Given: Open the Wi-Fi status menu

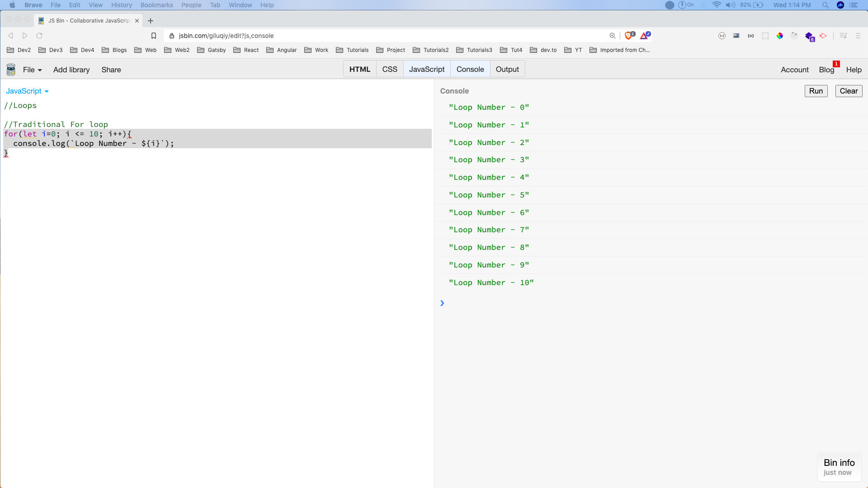Looking at the screenshot, I should tap(717, 5).
